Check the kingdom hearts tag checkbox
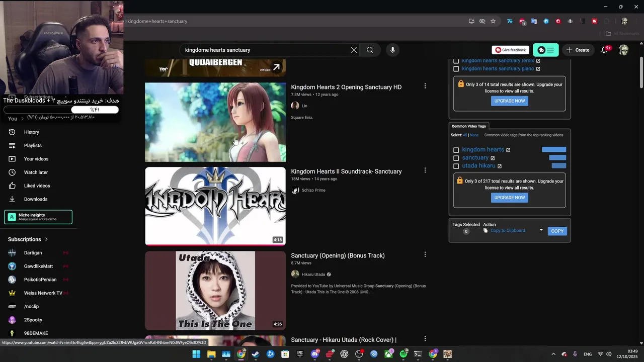 [456, 150]
